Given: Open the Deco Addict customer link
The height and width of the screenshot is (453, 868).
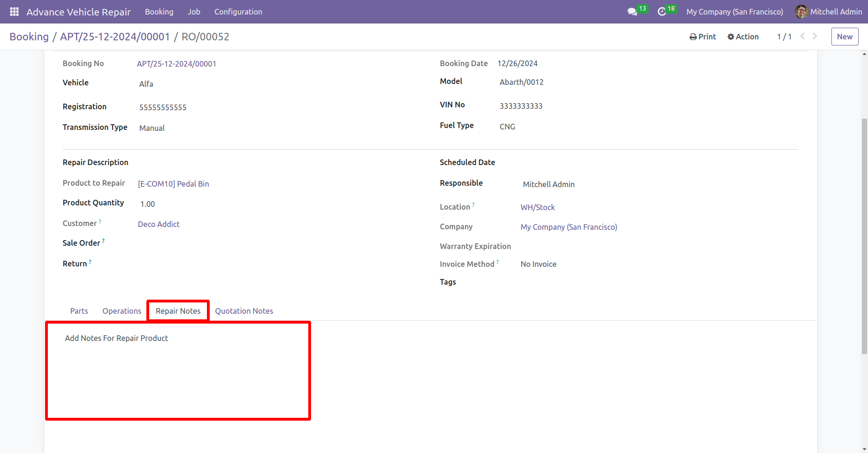Looking at the screenshot, I should pyautogui.click(x=159, y=224).
